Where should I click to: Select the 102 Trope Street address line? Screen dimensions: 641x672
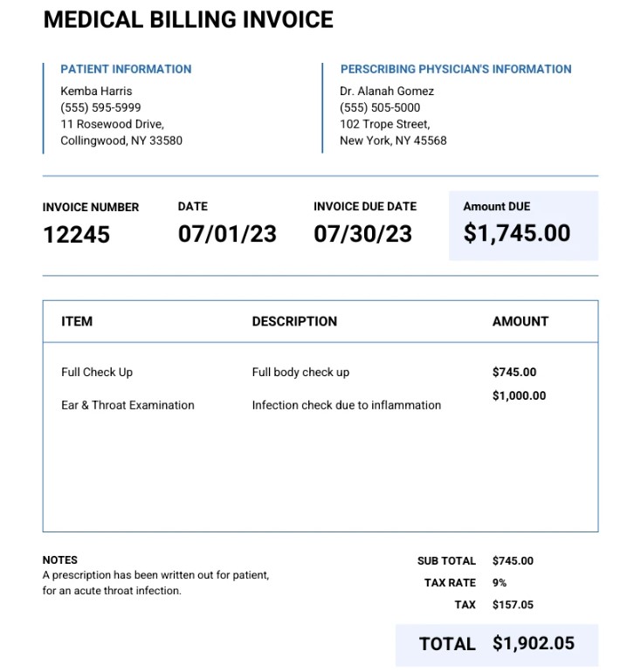384,124
